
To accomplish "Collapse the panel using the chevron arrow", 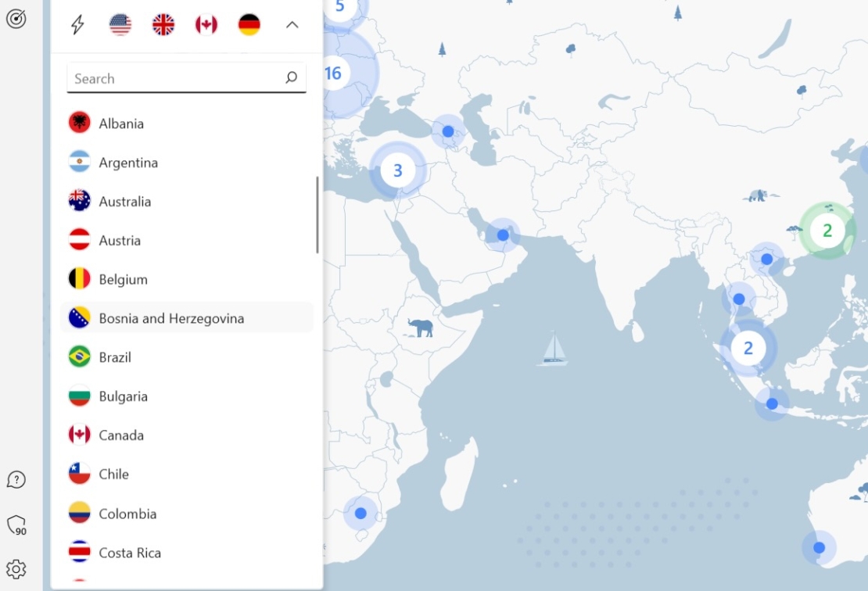I will tap(292, 24).
